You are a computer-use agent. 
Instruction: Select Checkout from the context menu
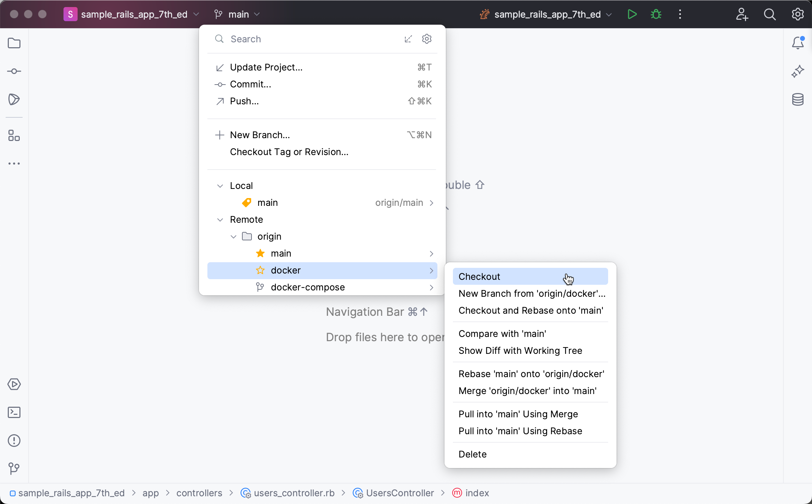coord(479,276)
